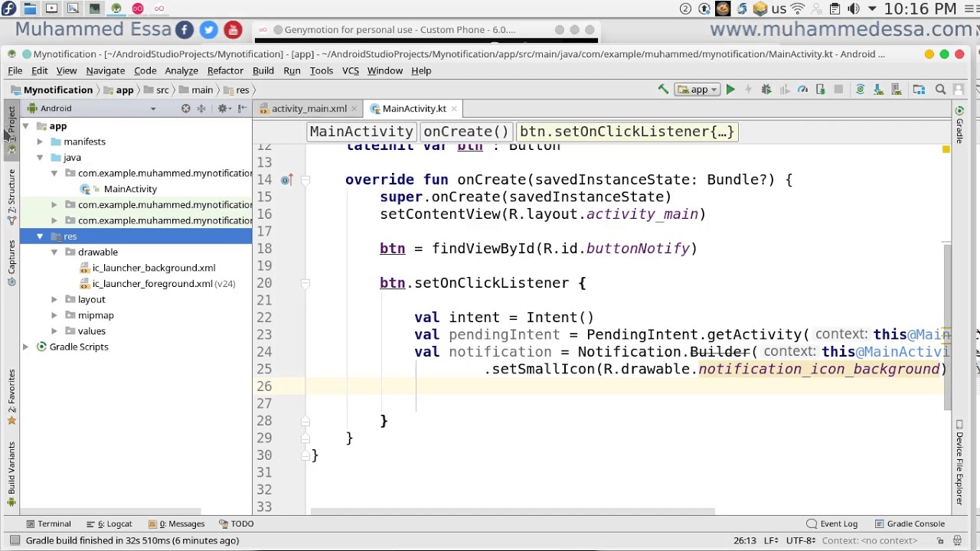
Task: Open the file manager icon in top panel
Action: point(30,8)
